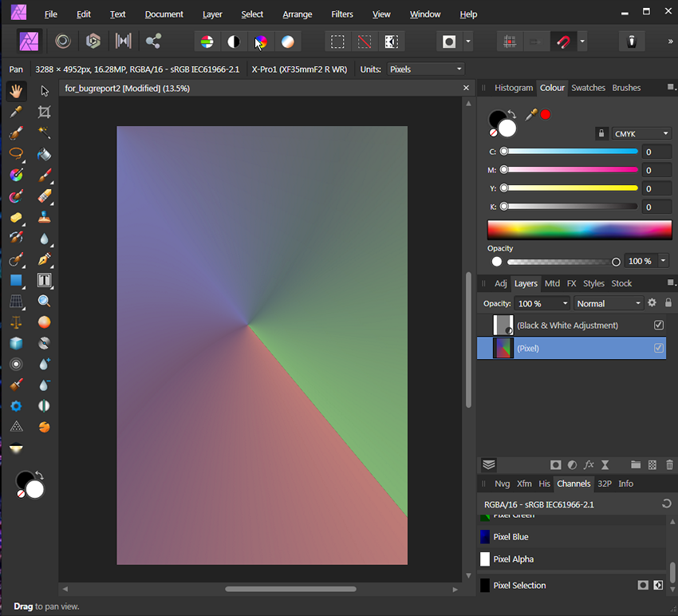This screenshot has width=678, height=616.
Task: Select the Flood Fill tool
Action: click(x=43, y=154)
